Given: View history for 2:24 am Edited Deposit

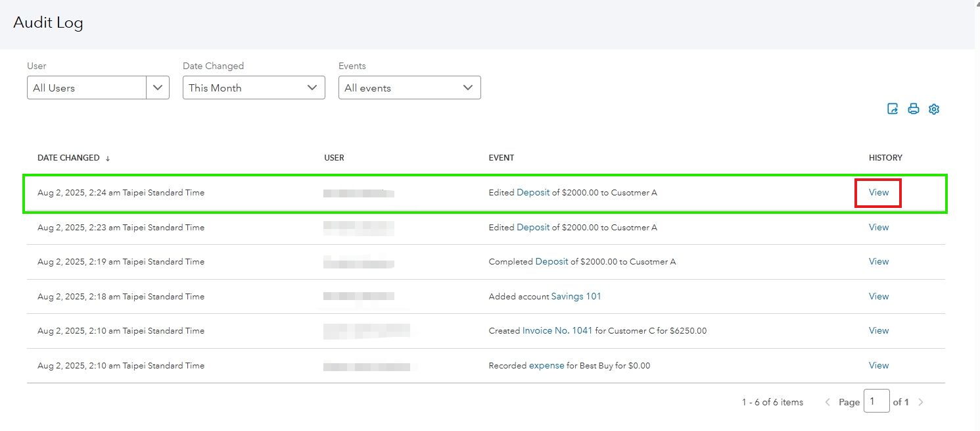Looking at the screenshot, I should coord(878,193).
